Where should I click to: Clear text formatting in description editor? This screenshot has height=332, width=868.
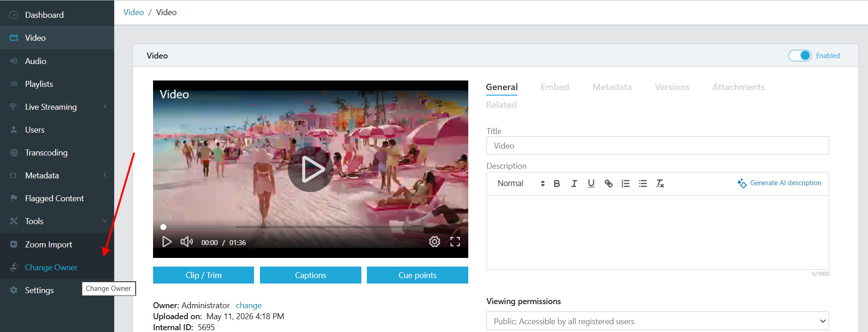pos(660,183)
